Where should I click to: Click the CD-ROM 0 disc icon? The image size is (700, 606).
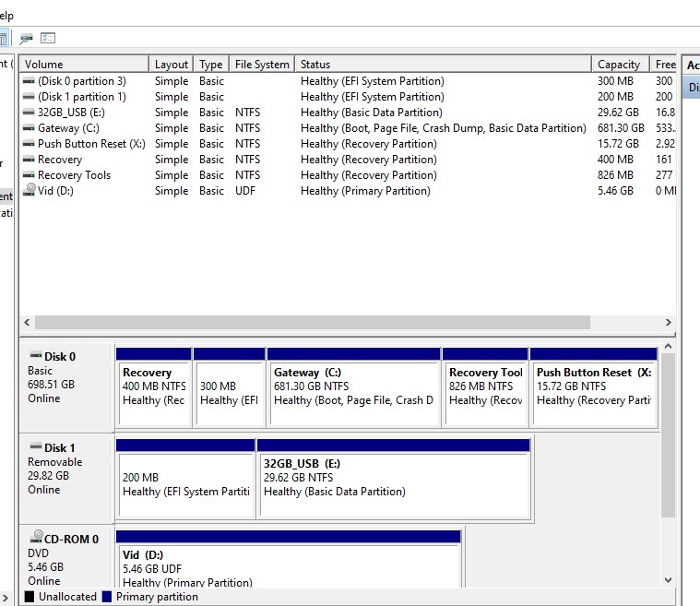pos(37,536)
